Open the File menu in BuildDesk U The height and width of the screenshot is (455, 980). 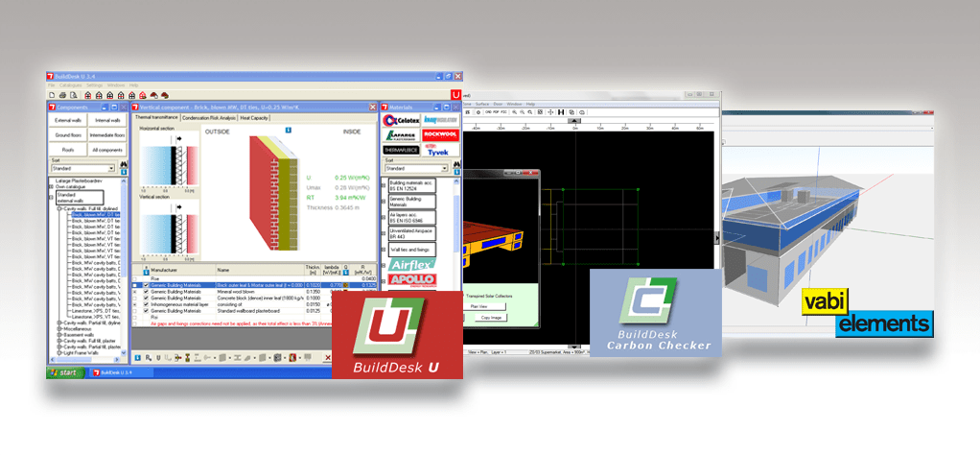[51, 85]
